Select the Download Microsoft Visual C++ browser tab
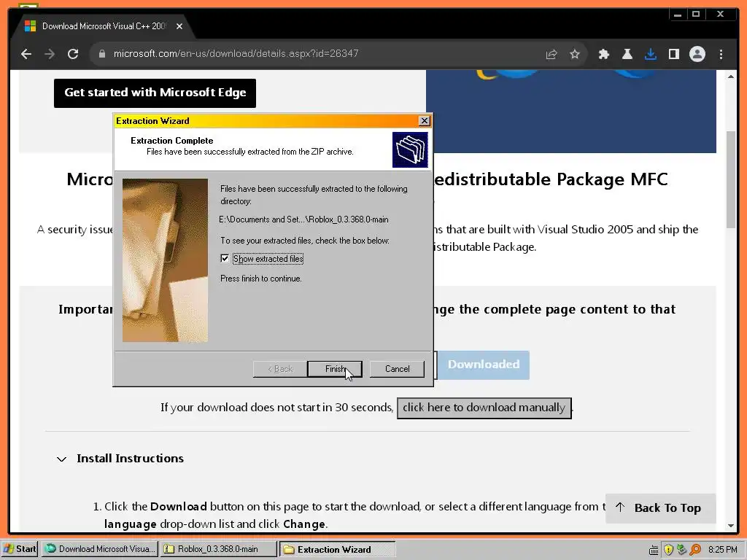 pyautogui.click(x=102, y=26)
